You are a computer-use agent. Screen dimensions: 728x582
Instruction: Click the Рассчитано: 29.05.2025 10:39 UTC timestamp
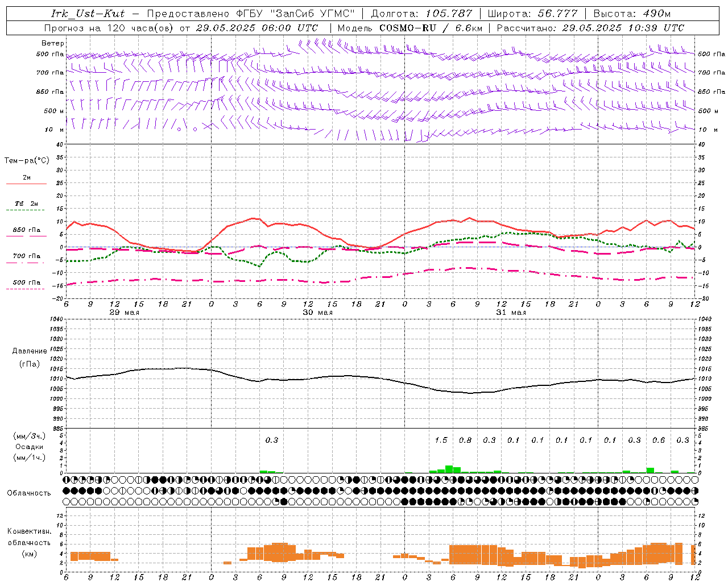[590, 28]
